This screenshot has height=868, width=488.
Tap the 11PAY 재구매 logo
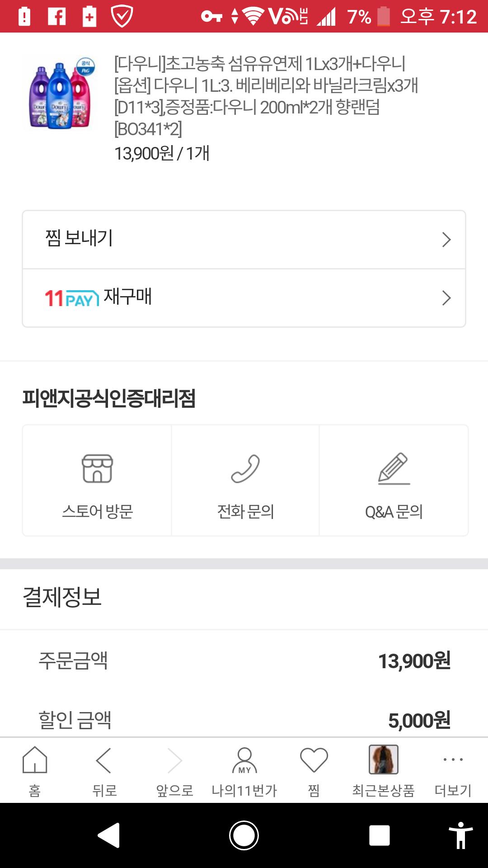(x=72, y=298)
